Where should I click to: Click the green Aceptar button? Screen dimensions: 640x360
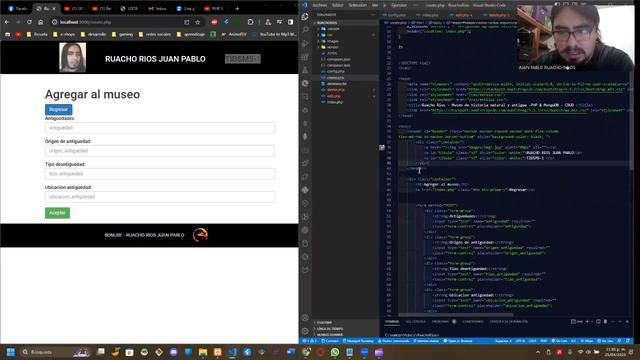(57, 213)
